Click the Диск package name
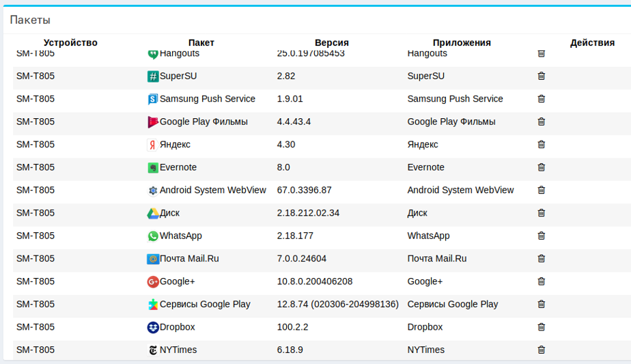 169,213
